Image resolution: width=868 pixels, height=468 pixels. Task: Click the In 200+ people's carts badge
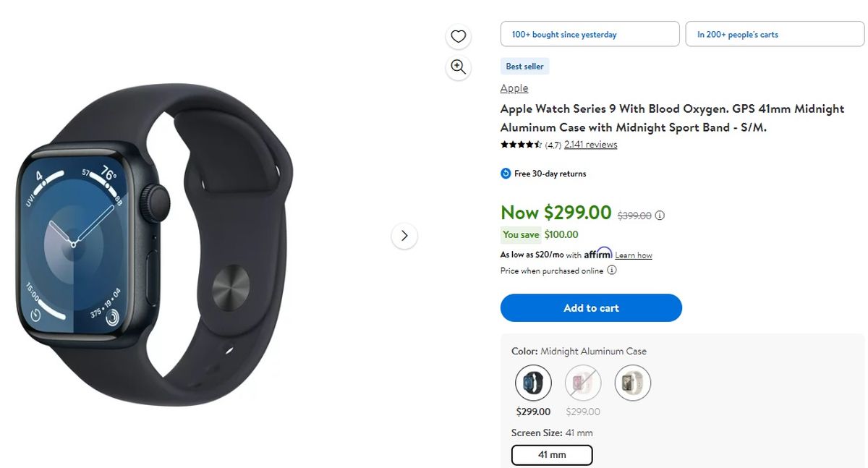coord(775,34)
